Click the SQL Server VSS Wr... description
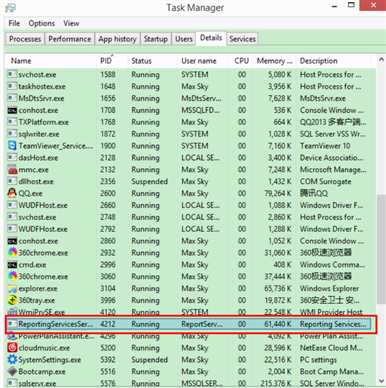386x388 pixels. point(333,134)
